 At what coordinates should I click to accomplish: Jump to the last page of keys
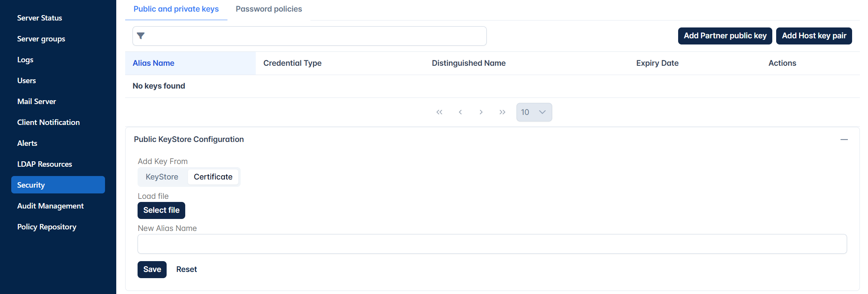coord(502,112)
